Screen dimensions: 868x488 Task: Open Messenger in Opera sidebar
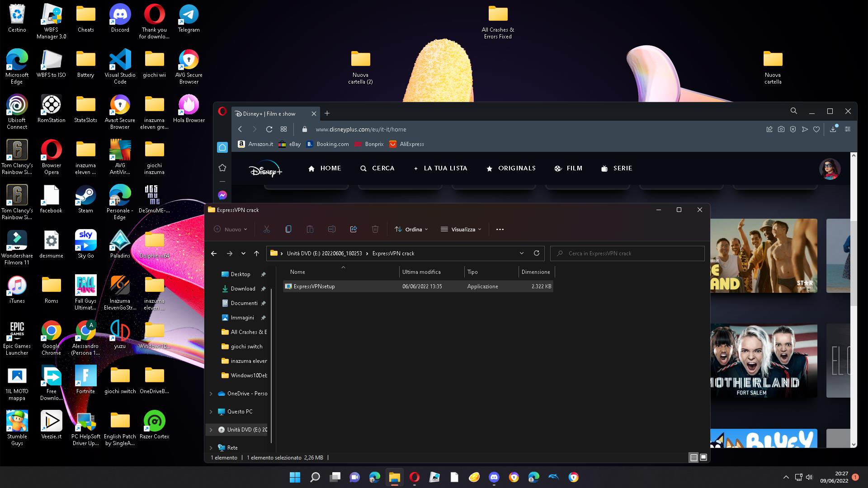[x=222, y=195]
